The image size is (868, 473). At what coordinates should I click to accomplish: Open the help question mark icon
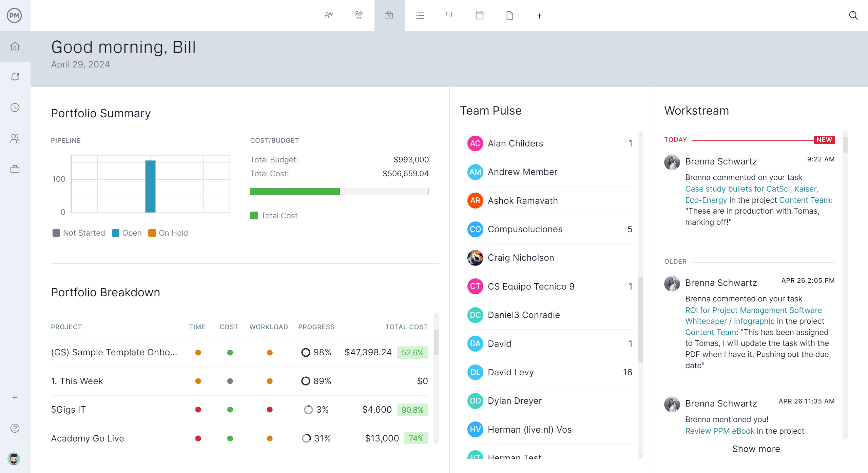[x=15, y=428]
